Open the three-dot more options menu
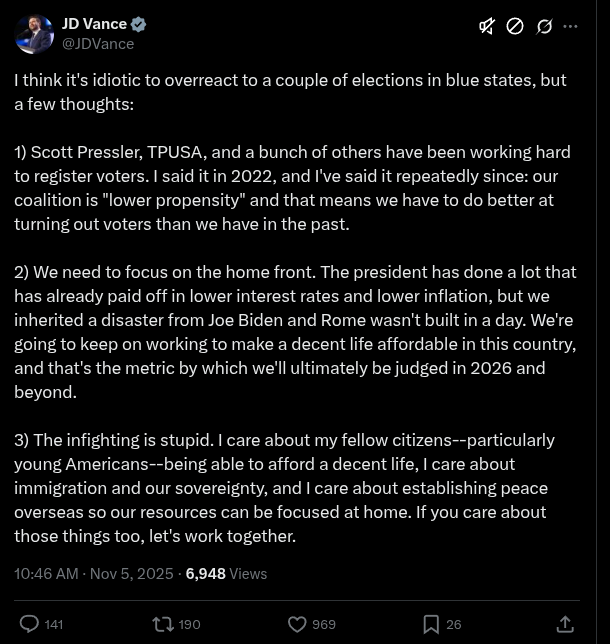610x644 pixels. 571,26
